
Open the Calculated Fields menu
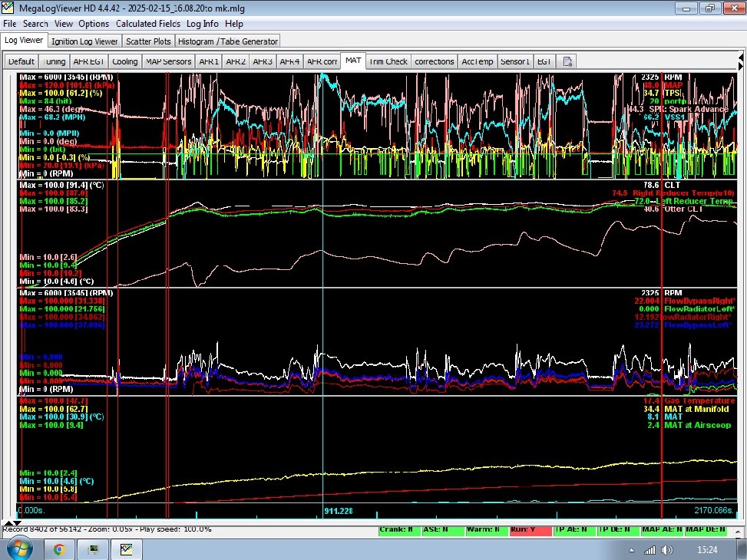coord(148,24)
